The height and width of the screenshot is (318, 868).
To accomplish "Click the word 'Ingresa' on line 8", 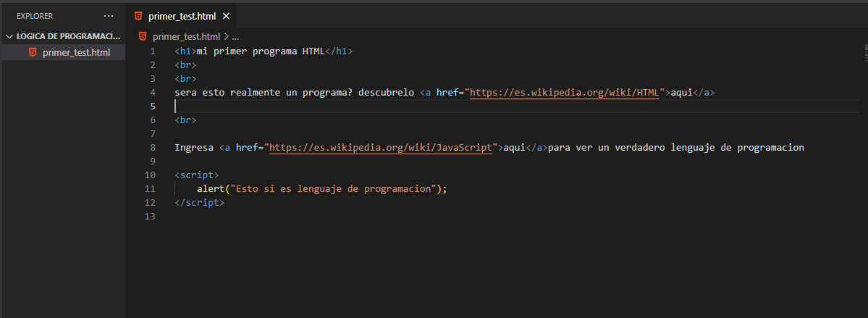I will (194, 148).
